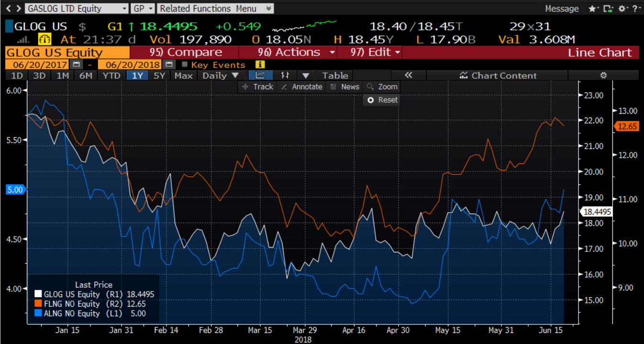Select the 5Y time range
The image size is (644, 344).
point(160,75)
